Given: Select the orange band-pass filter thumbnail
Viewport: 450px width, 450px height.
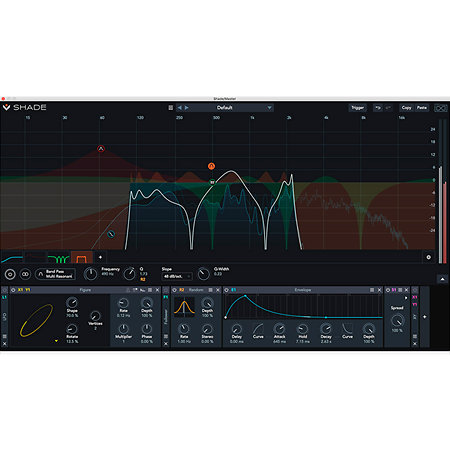Looking at the screenshot, I should [x=82, y=258].
